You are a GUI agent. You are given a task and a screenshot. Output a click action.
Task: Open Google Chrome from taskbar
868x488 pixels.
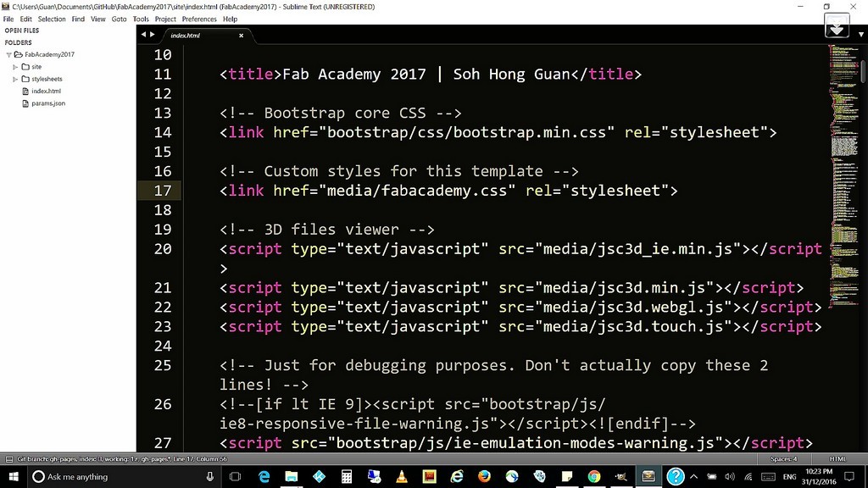[x=594, y=476]
